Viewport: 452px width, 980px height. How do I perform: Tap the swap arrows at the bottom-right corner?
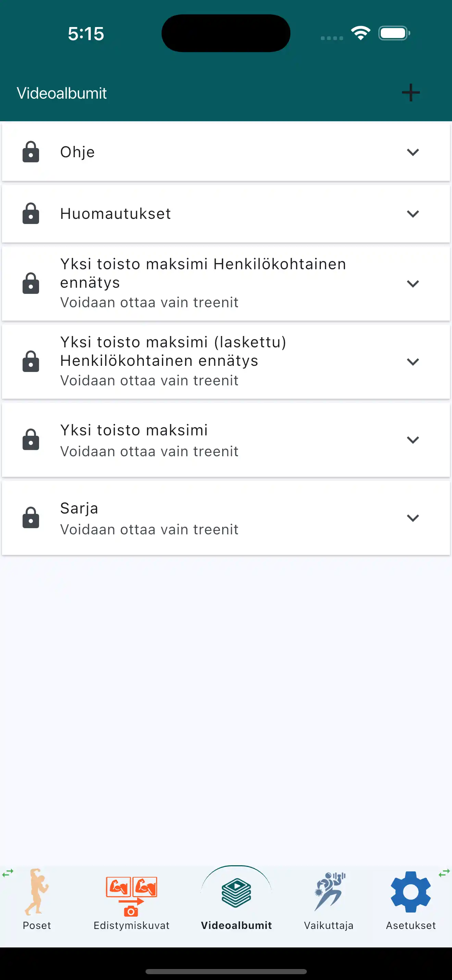tap(444, 873)
